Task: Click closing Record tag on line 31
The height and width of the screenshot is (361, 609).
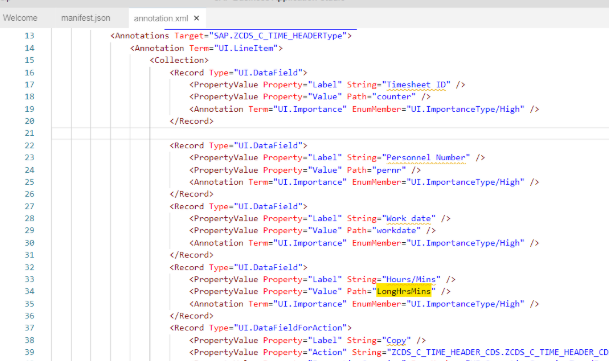Action: 191,255
